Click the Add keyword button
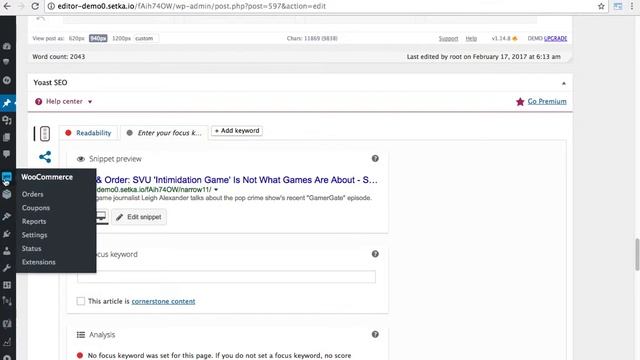This screenshot has height=360, width=640. pos(237,131)
